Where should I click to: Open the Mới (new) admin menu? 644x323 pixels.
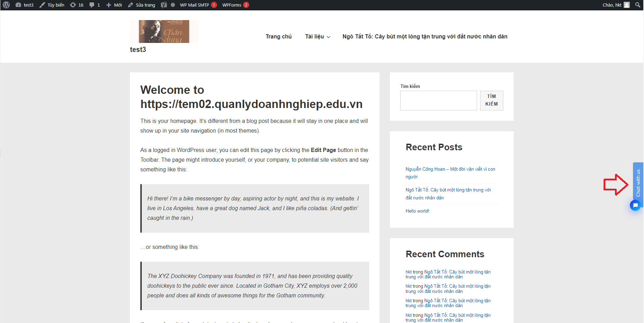[x=114, y=5]
